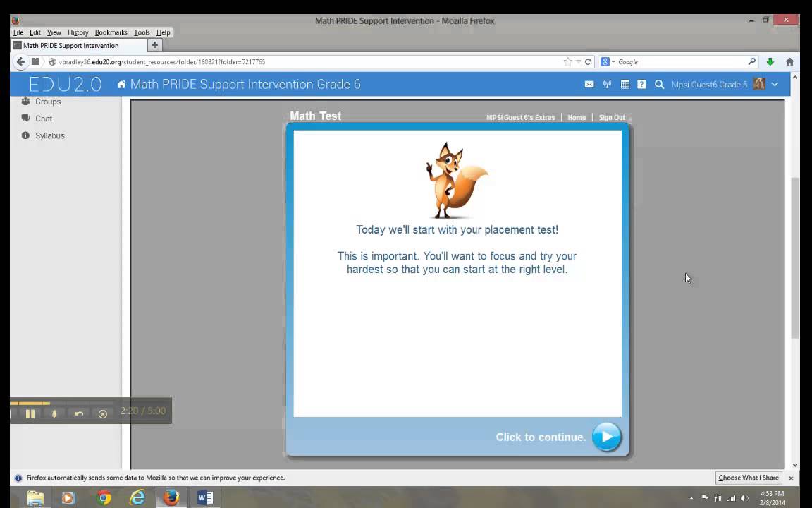Reload the page with refresh icon
This screenshot has height=508, width=812.
(588, 61)
